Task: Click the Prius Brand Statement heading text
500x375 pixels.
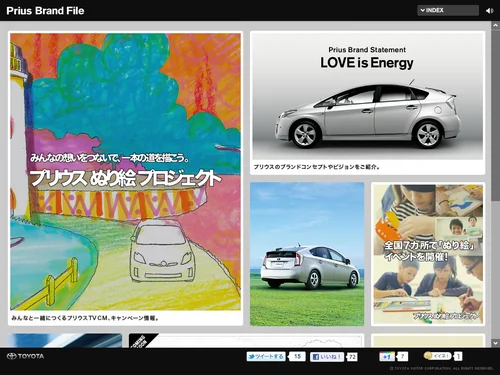Action: 367,50
